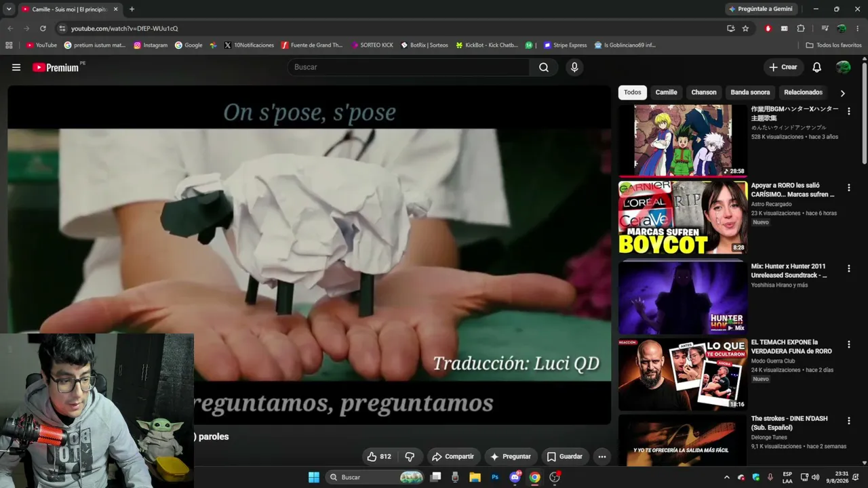Open the 10Notificaciones X bookmark
Image resolution: width=868 pixels, height=488 pixels.
pyautogui.click(x=249, y=45)
